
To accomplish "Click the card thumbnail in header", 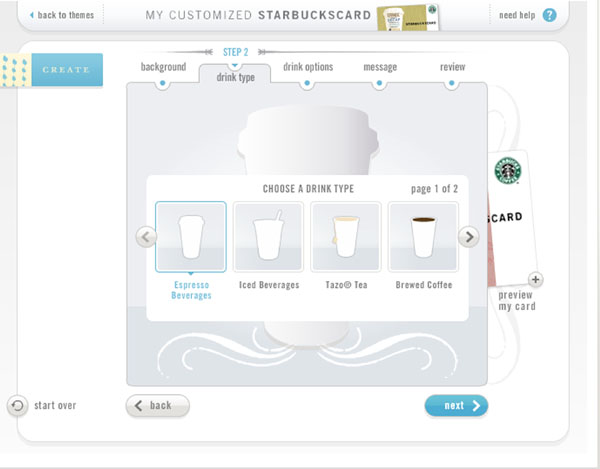I will click(x=408, y=17).
